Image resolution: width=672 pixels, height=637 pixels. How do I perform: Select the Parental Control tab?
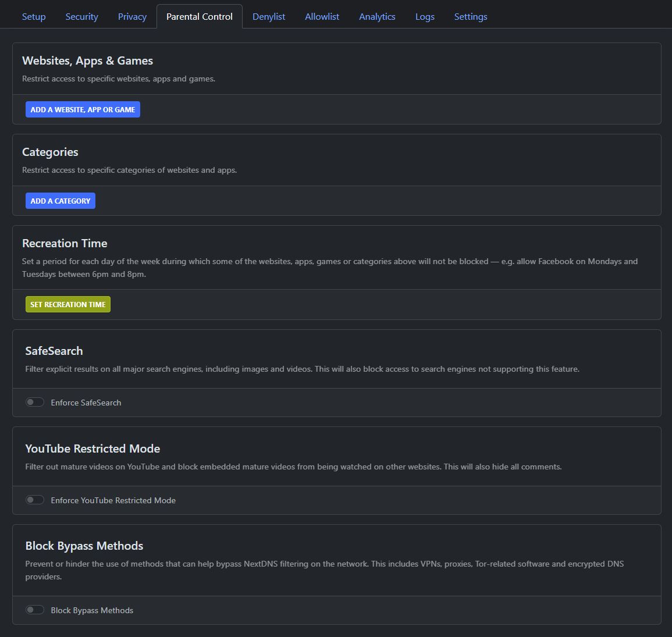(200, 17)
